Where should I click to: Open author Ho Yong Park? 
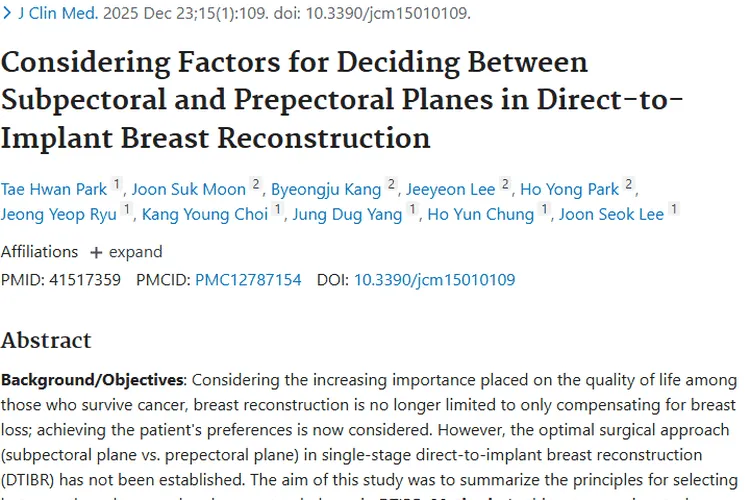pyautogui.click(x=569, y=187)
